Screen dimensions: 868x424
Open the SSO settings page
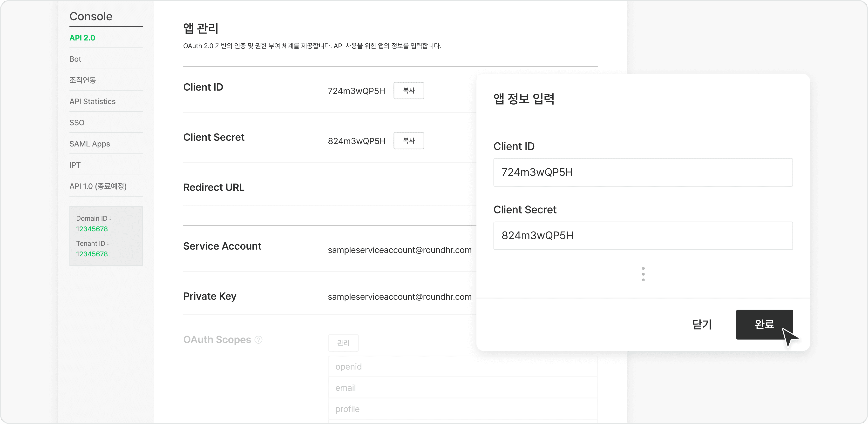tap(77, 122)
